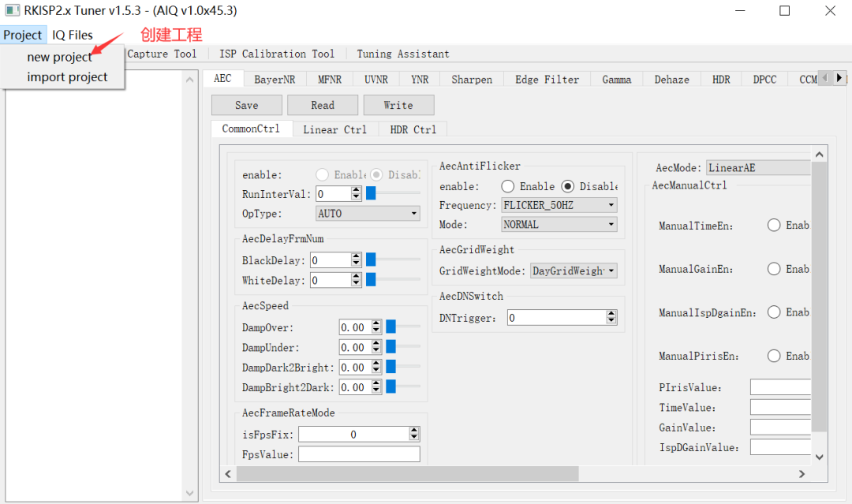Image resolution: width=852 pixels, height=504 pixels.
Task: Click the BlackDelay spinbox arrows
Action: 357,260
